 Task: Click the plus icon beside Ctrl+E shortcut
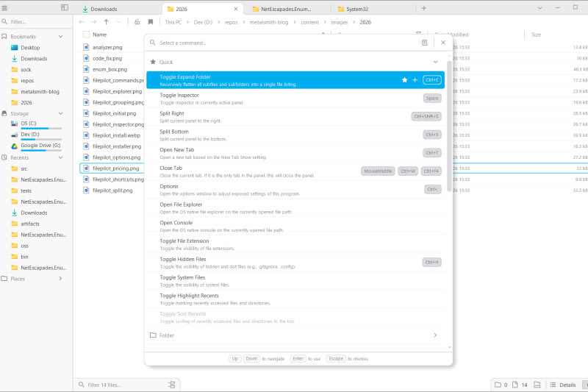click(415, 79)
